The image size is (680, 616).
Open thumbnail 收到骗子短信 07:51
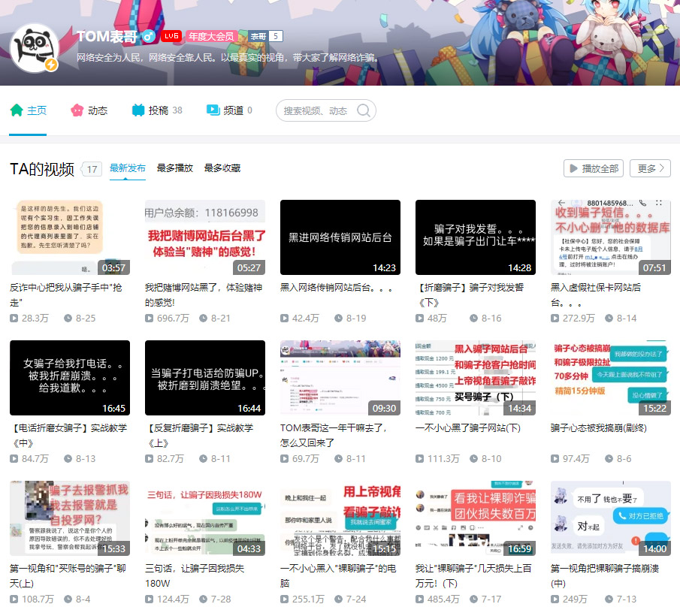pyautogui.click(x=611, y=237)
